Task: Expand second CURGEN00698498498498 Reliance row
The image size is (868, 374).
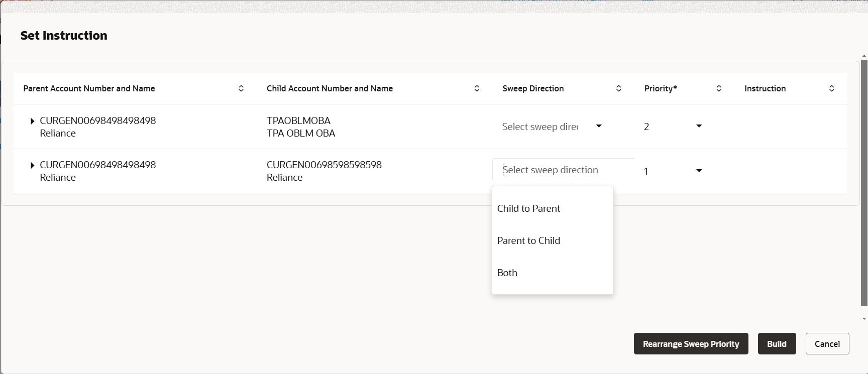Action: pyautogui.click(x=32, y=165)
